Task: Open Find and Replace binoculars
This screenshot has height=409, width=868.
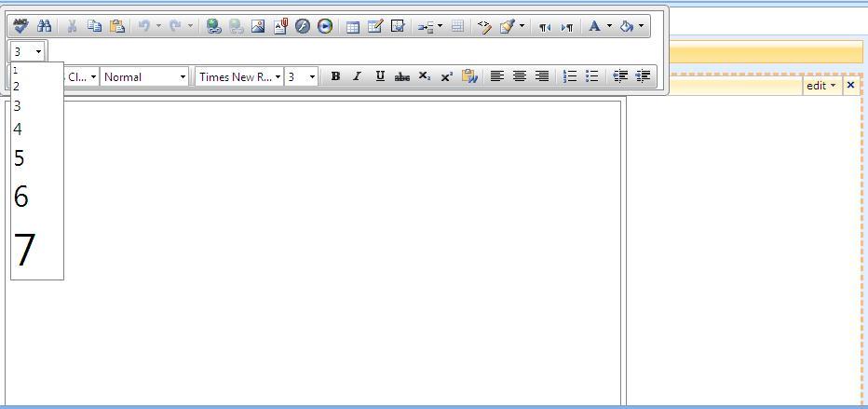Action: [44, 26]
